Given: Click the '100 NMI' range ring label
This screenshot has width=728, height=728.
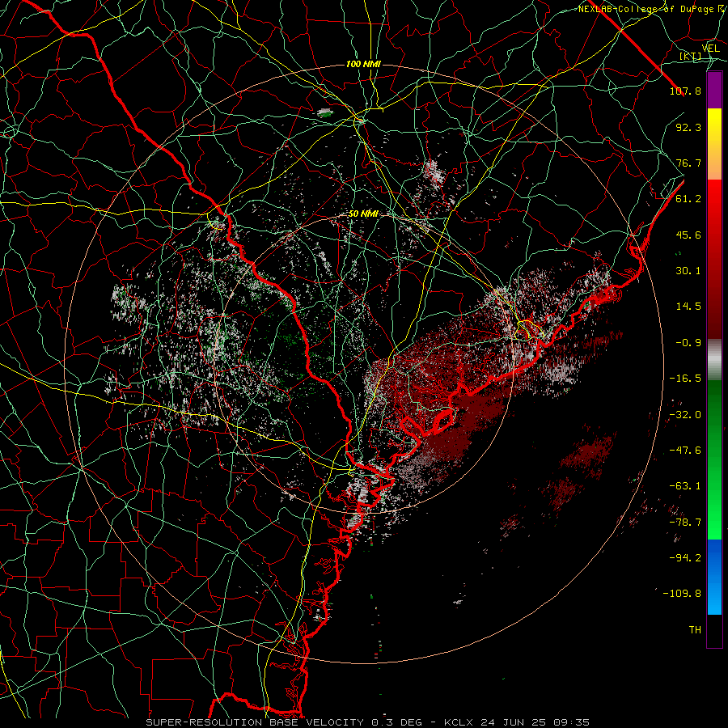Looking at the screenshot, I should [363, 64].
